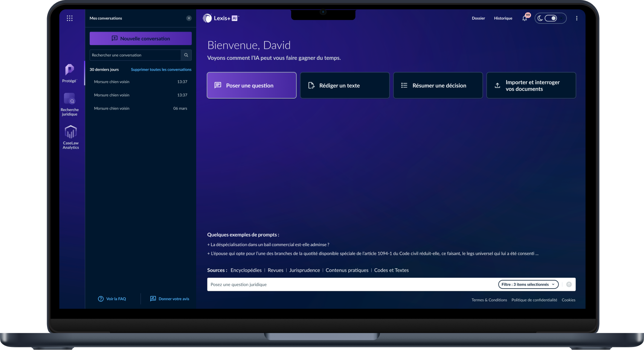Image resolution: width=644 pixels, height=350 pixels.
Task: Start a Nouvelle conversation
Action: (x=140, y=38)
